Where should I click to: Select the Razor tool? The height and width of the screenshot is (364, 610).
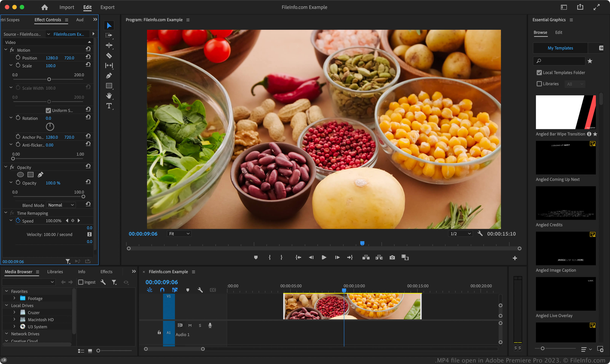[x=109, y=56]
